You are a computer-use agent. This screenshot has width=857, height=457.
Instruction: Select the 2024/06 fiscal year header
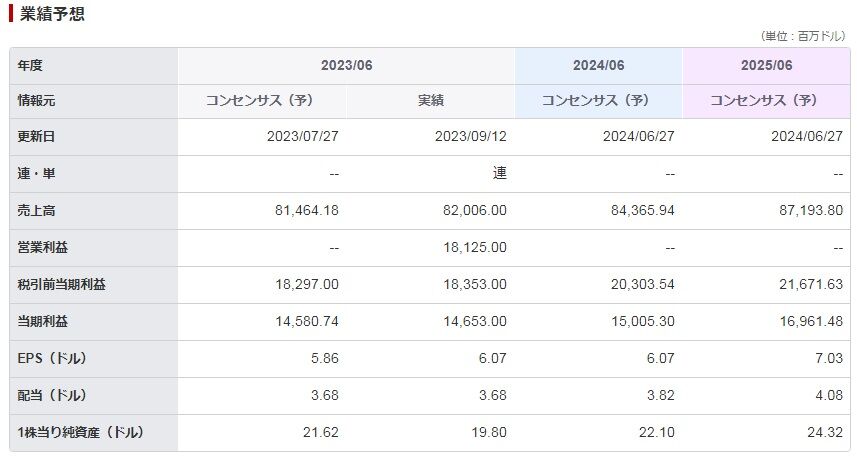point(598,66)
